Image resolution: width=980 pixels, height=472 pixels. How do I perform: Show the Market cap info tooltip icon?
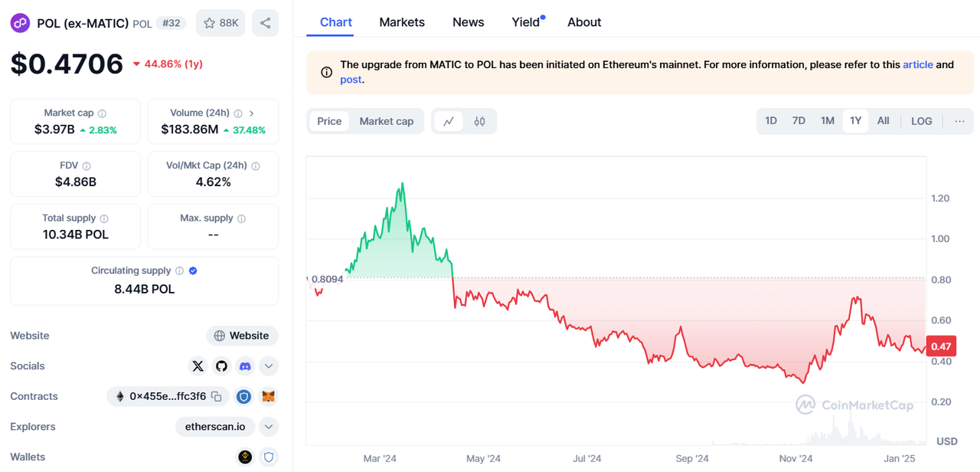102,113
